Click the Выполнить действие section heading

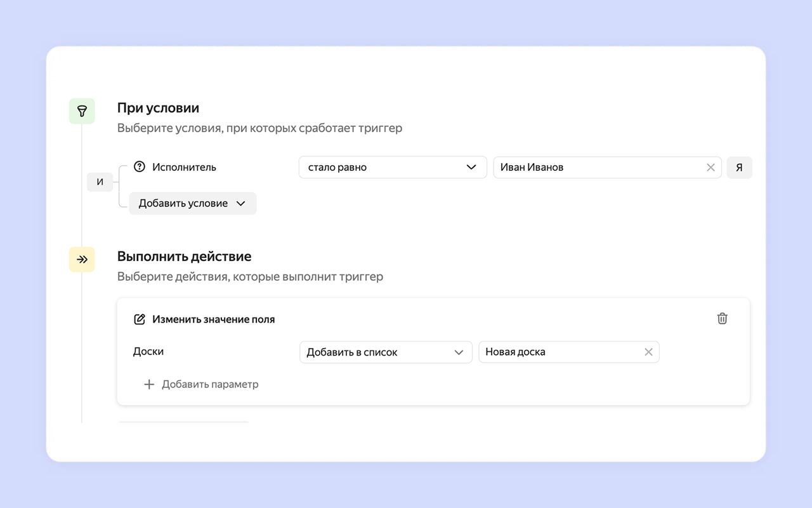[184, 257]
